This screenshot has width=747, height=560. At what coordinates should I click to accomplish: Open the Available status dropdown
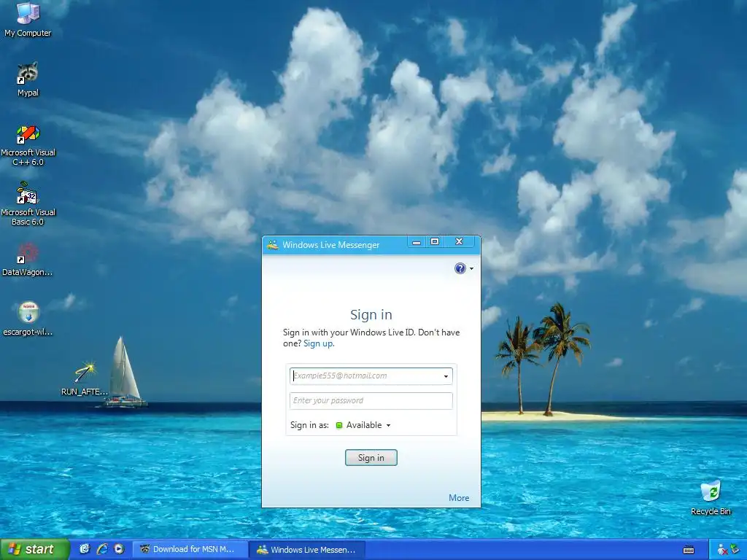tap(363, 425)
